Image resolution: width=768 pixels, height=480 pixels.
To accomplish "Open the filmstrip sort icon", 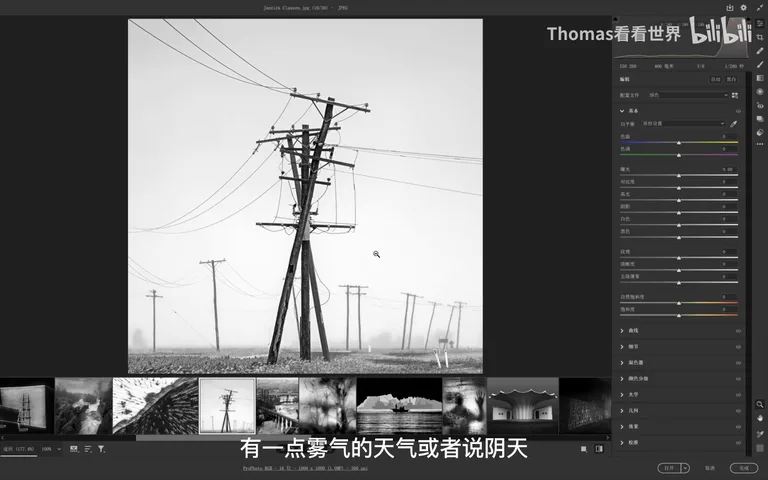I will (x=88, y=449).
